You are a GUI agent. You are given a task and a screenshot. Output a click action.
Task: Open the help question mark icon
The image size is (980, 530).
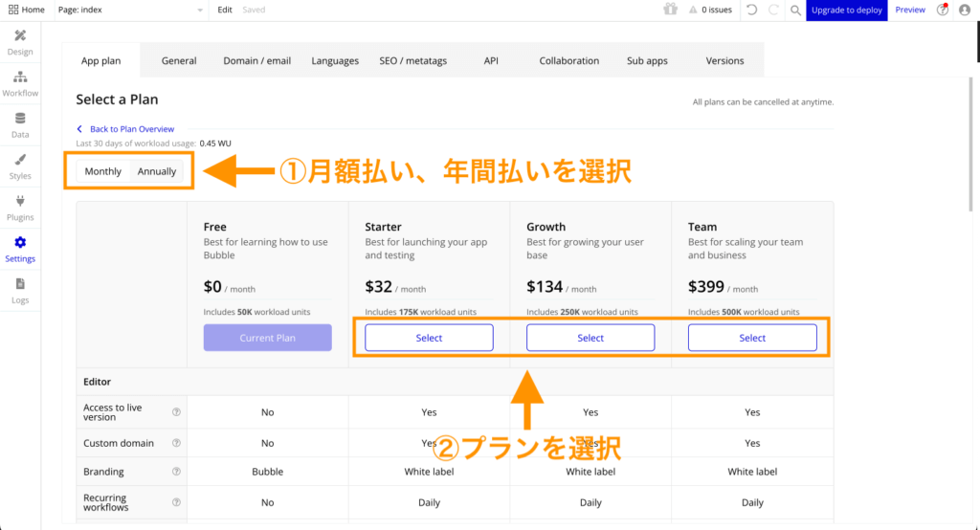(x=943, y=10)
